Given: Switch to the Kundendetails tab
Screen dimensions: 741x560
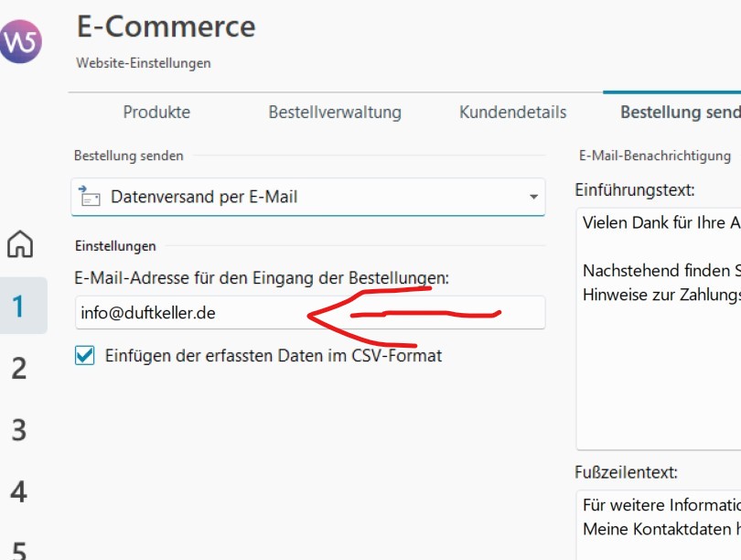Looking at the screenshot, I should 512,113.
